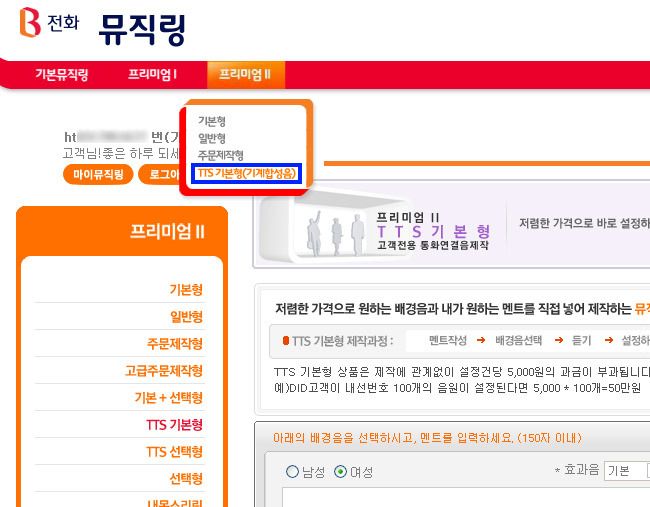Select the 남성 voice radio button
Viewport: 650px width, 507px height.
click(292, 472)
